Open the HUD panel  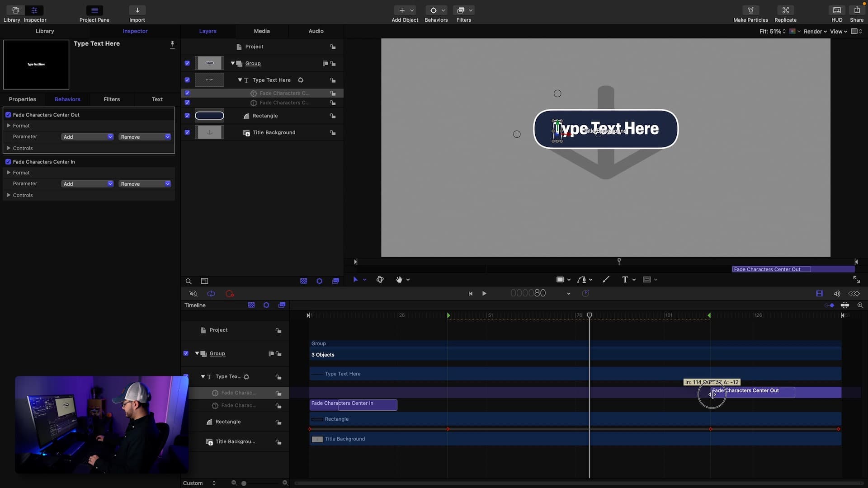837,10
